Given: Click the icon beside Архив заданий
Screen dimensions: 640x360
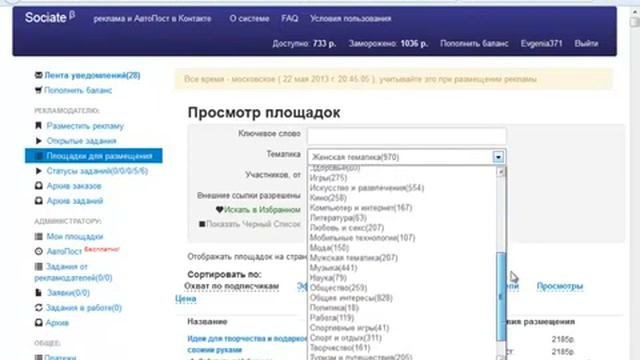Looking at the screenshot, I should click(38, 201).
